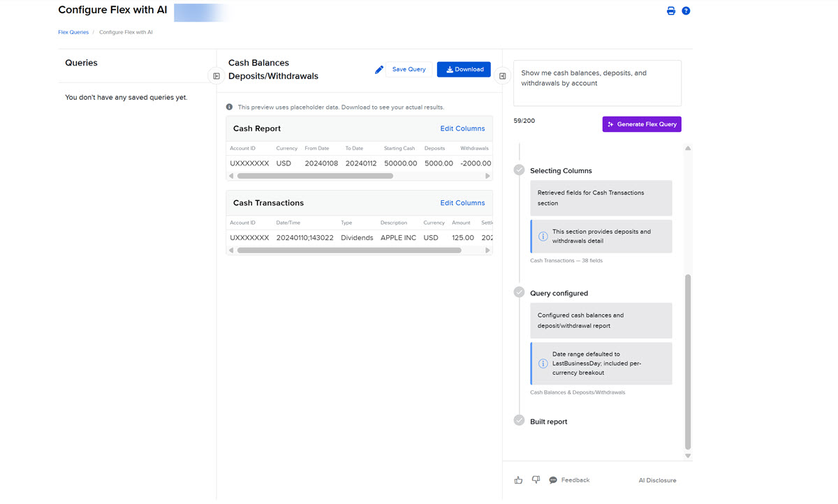Click the pencil edit query name icon

pos(379,70)
